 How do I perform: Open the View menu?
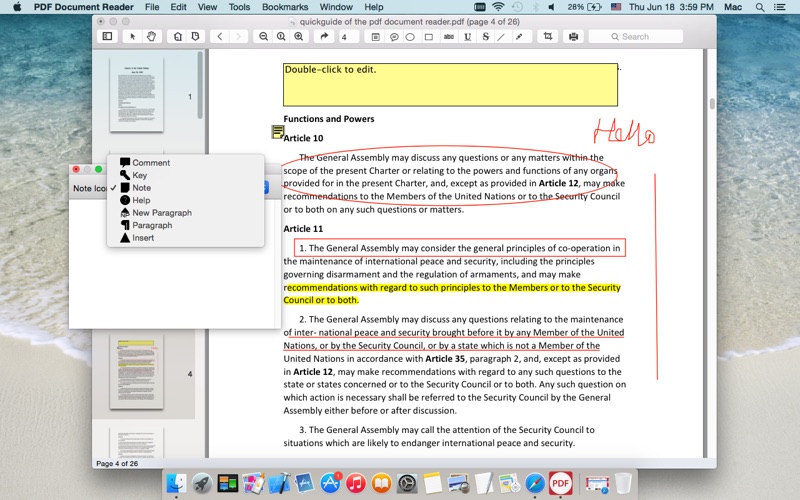tap(207, 7)
